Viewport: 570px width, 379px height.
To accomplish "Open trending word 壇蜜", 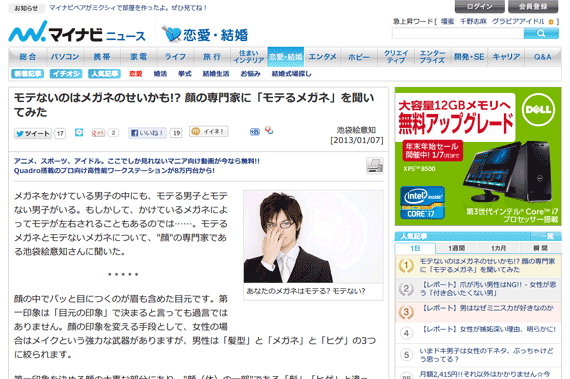I will point(447,22).
